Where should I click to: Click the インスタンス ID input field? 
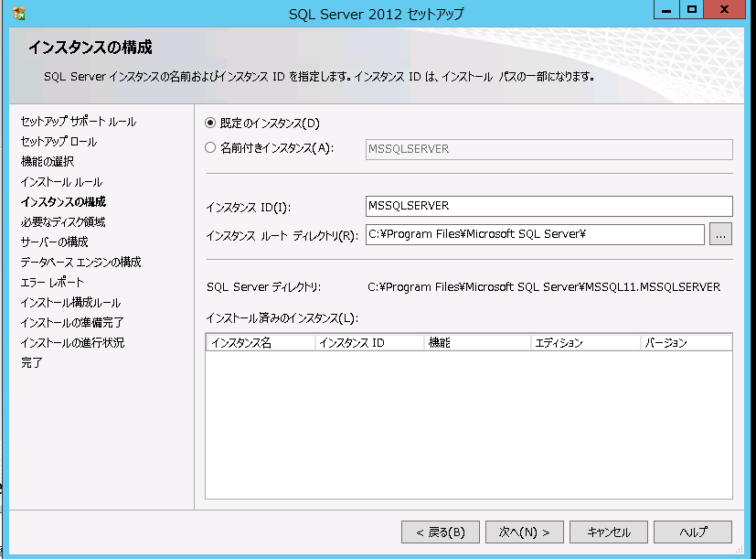(x=548, y=206)
